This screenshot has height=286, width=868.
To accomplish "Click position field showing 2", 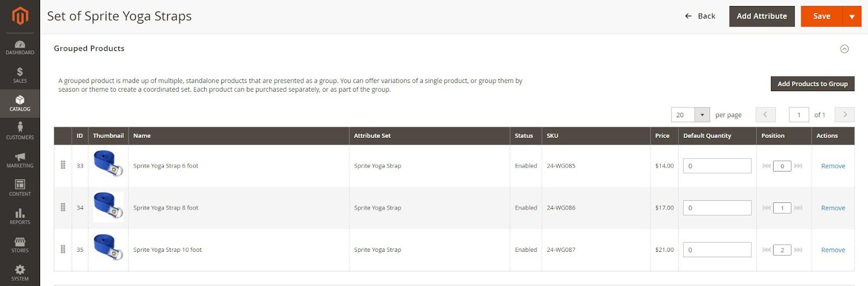I will coord(782,250).
